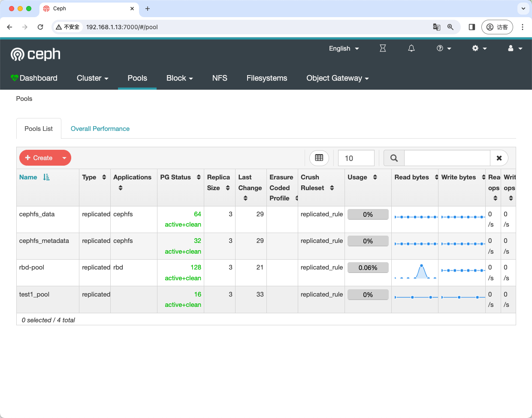Click the address bar URL
Image resolution: width=532 pixels, height=418 pixels.
click(x=122, y=27)
